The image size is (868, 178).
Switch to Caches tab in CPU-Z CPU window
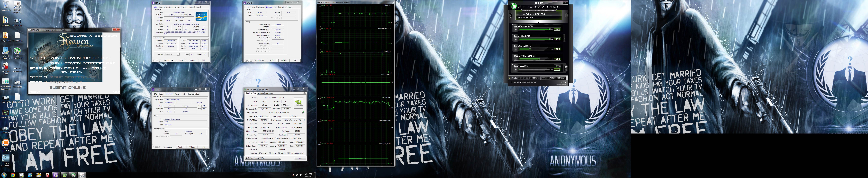[162, 7]
